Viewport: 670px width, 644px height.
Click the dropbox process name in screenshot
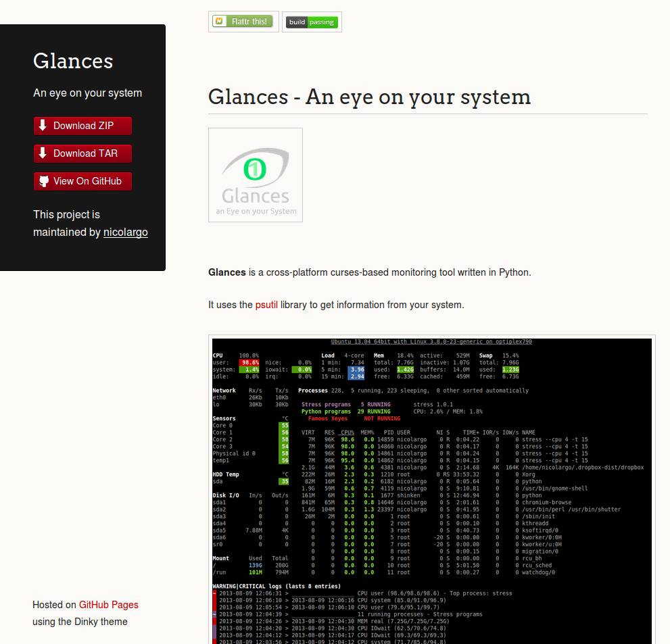click(583, 468)
